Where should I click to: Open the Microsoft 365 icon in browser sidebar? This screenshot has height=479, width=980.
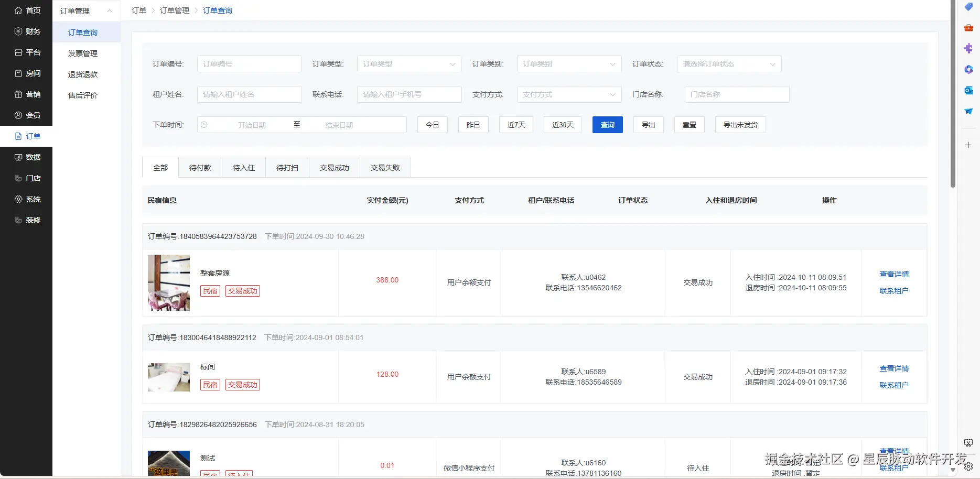[968, 70]
